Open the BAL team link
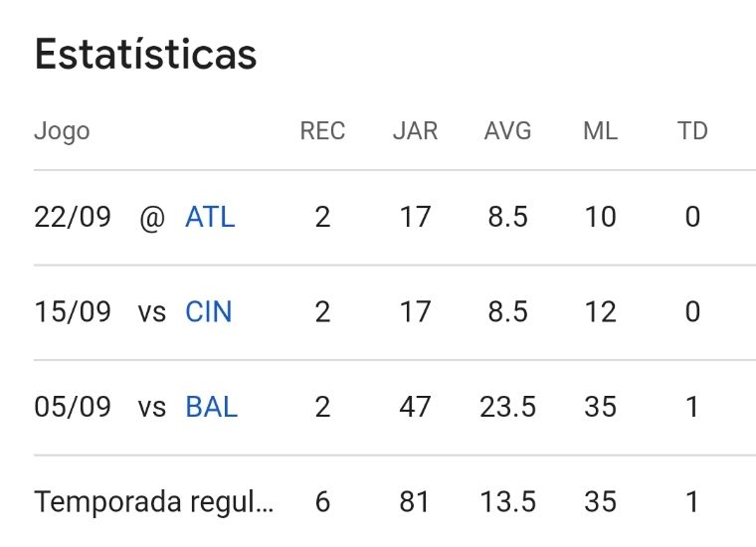The height and width of the screenshot is (547, 756). coord(211,407)
